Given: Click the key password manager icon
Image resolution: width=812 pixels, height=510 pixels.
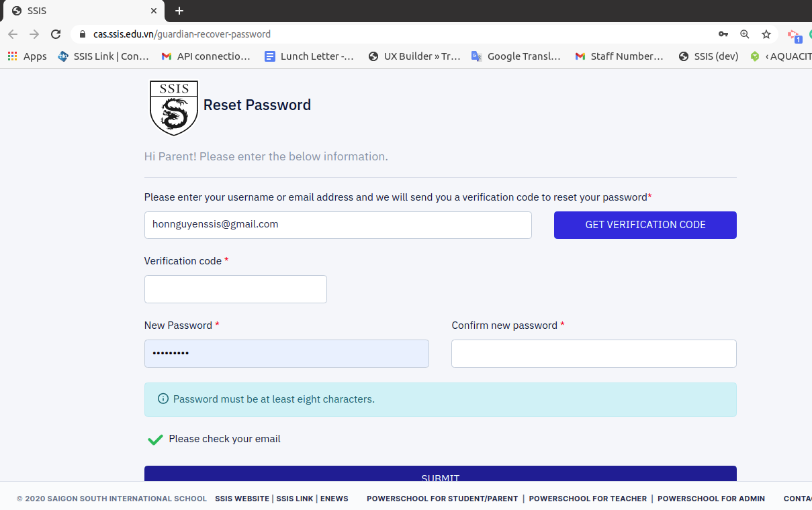Looking at the screenshot, I should click(x=723, y=34).
